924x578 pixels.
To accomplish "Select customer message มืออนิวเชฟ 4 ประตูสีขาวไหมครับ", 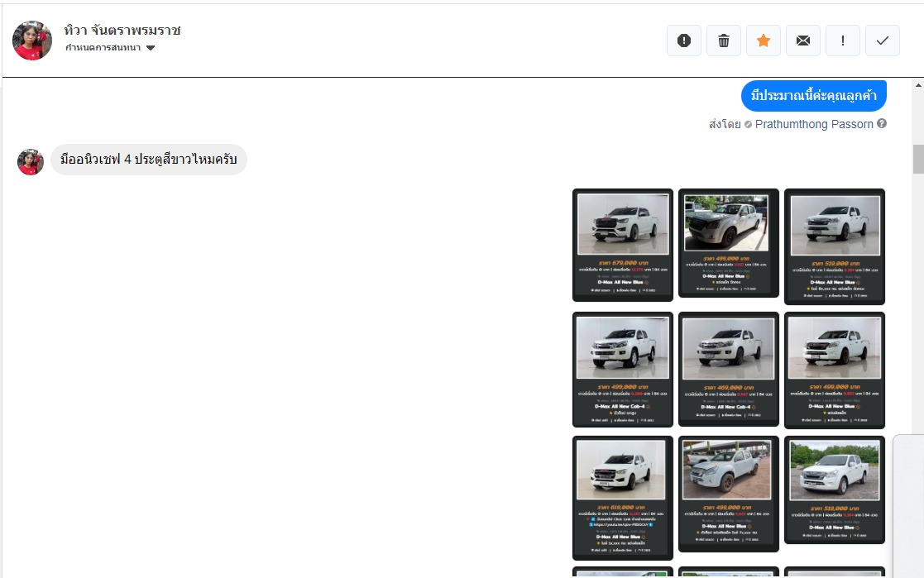I will pos(149,160).
